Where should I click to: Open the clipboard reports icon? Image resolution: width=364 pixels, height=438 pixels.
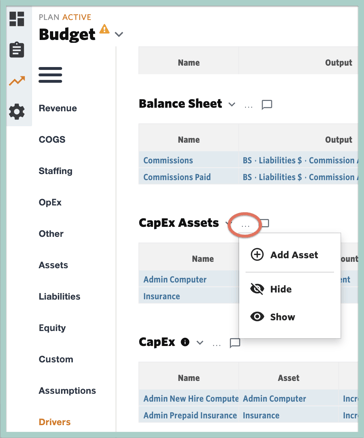17,50
